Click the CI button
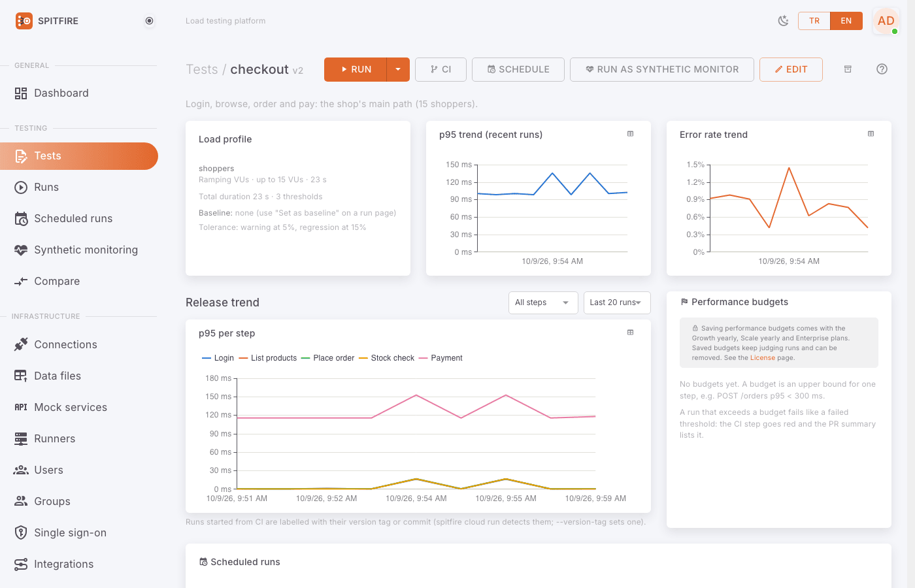Viewport: 915px width, 588px height. [x=441, y=69]
